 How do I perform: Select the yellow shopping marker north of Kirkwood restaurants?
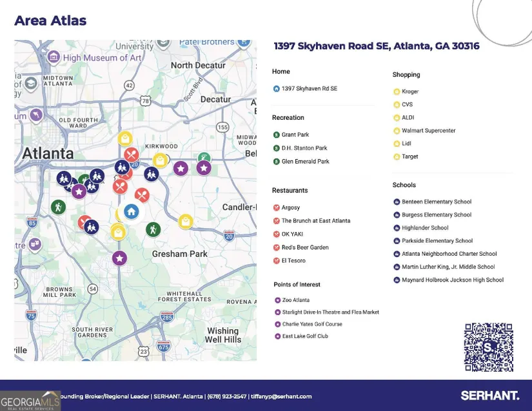click(125, 139)
